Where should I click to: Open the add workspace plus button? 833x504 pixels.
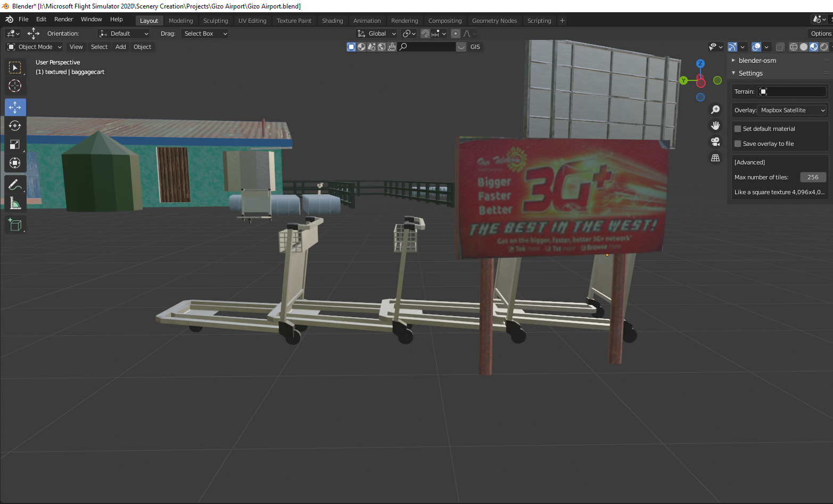562,21
